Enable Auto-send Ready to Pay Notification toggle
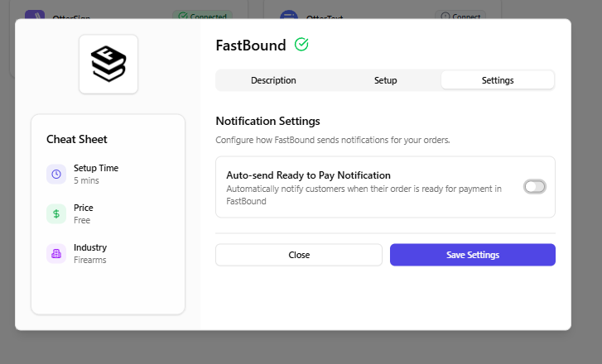Screen dimensions: 602x364 click(534, 187)
